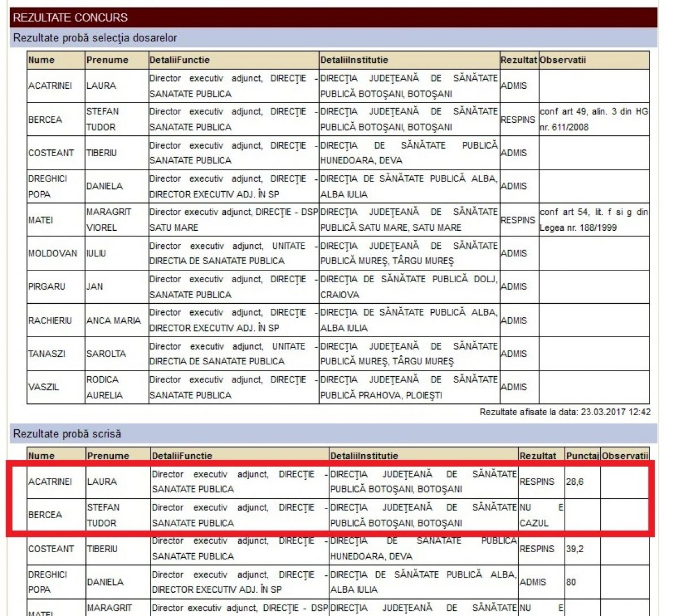Click the 'HG nr. 611/2008' observation note
This screenshot has height=616, width=679.
click(x=593, y=119)
